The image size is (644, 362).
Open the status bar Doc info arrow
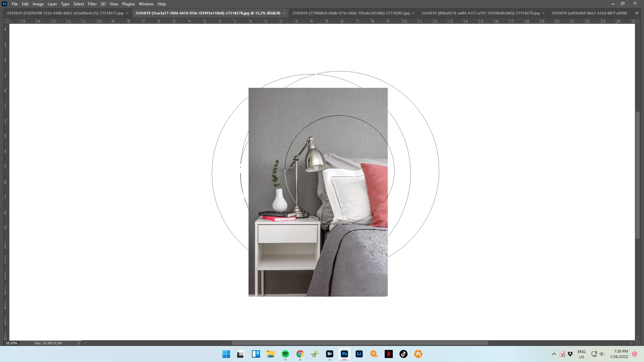pos(79,343)
